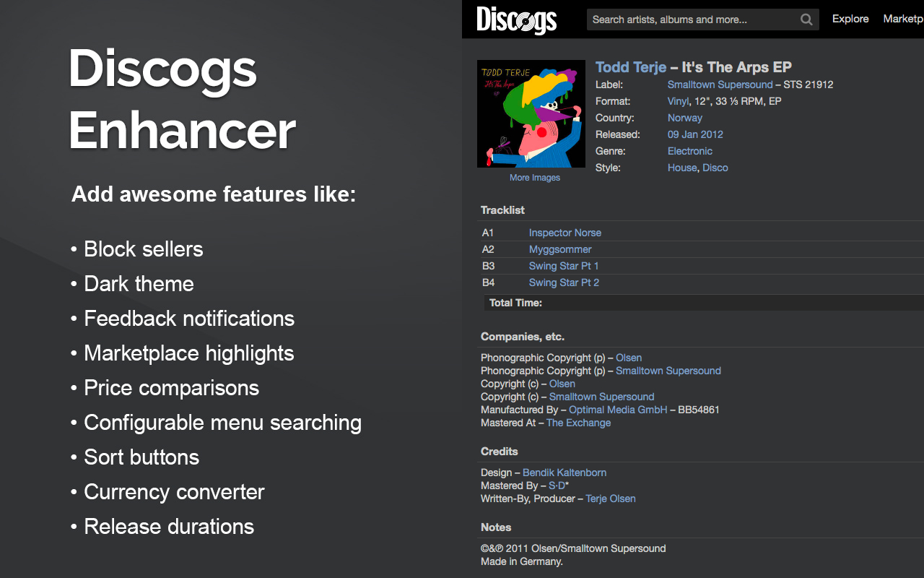Viewport: 924px width, 578px height.
Task: Click the Discogs logo
Action: tap(517, 20)
